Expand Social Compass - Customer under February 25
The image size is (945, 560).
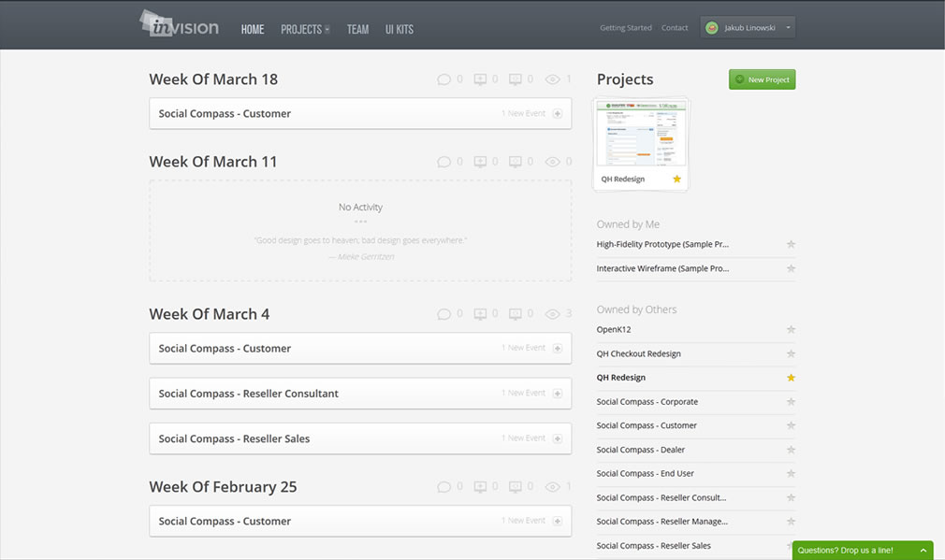point(558,522)
